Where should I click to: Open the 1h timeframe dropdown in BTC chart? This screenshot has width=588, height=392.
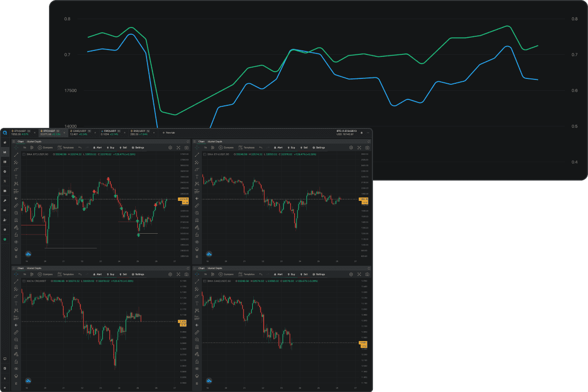pos(24,147)
